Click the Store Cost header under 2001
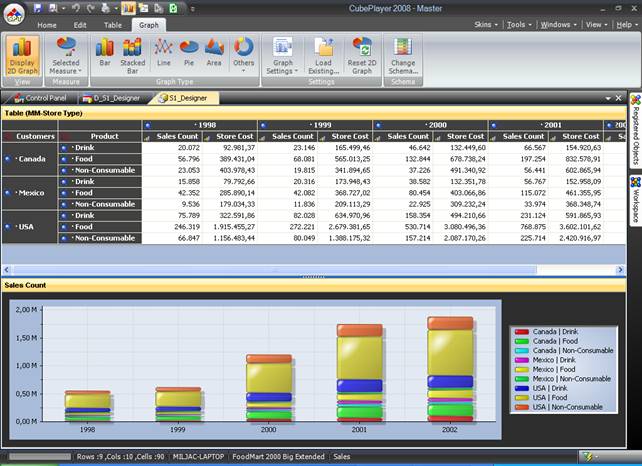The height and width of the screenshot is (466, 642). [576, 136]
